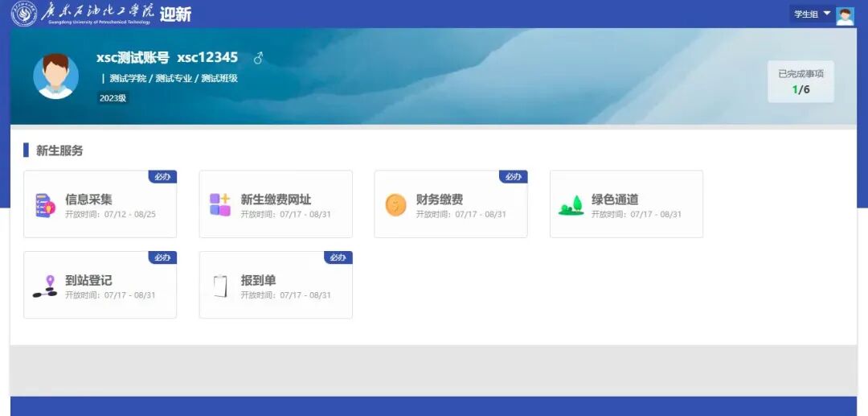Click the 迎新 title in header
868x416 pixels.
pyautogui.click(x=175, y=14)
